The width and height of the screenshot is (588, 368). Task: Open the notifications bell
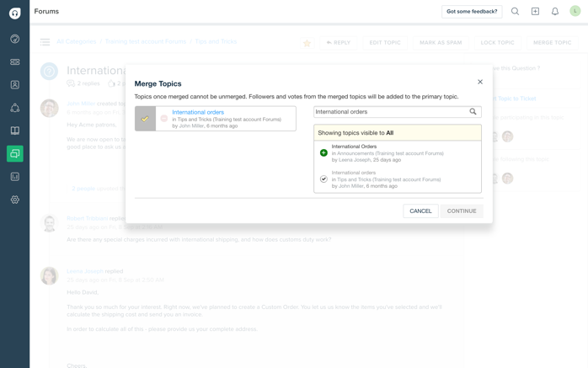(x=554, y=12)
